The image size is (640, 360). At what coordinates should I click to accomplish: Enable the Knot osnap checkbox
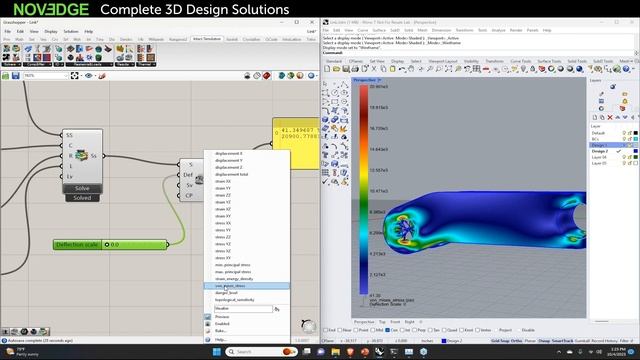(462, 330)
